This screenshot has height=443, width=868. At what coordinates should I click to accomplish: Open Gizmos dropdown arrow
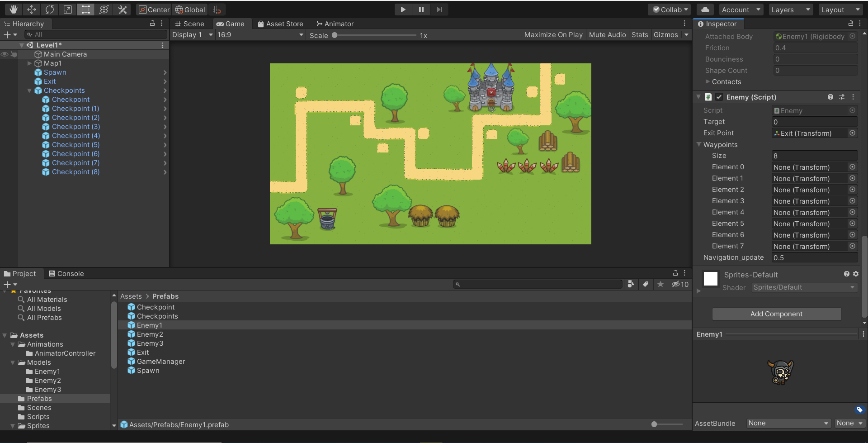pyautogui.click(x=686, y=35)
